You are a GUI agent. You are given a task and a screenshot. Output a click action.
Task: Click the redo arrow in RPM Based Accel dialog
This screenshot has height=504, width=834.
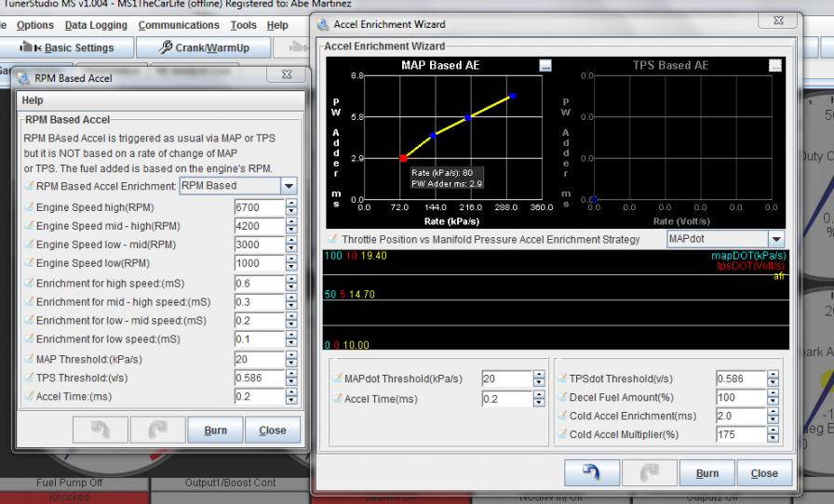(156, 431)
